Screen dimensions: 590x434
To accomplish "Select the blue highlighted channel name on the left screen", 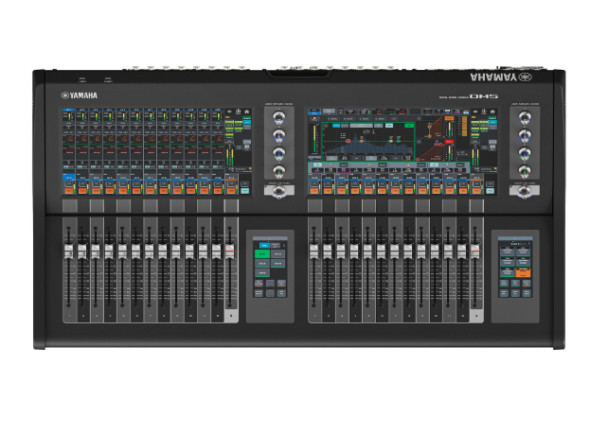I will tap(69, 177).
